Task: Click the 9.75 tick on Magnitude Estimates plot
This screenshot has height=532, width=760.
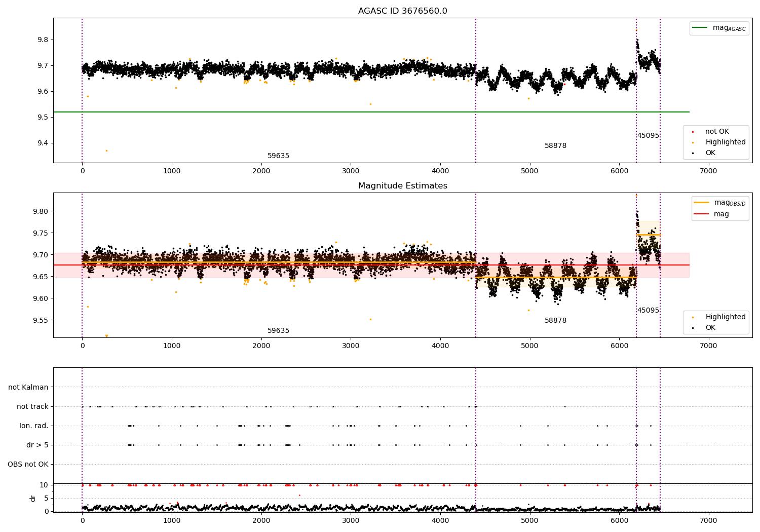Action: pyautogui.click(x=40, y=233)
